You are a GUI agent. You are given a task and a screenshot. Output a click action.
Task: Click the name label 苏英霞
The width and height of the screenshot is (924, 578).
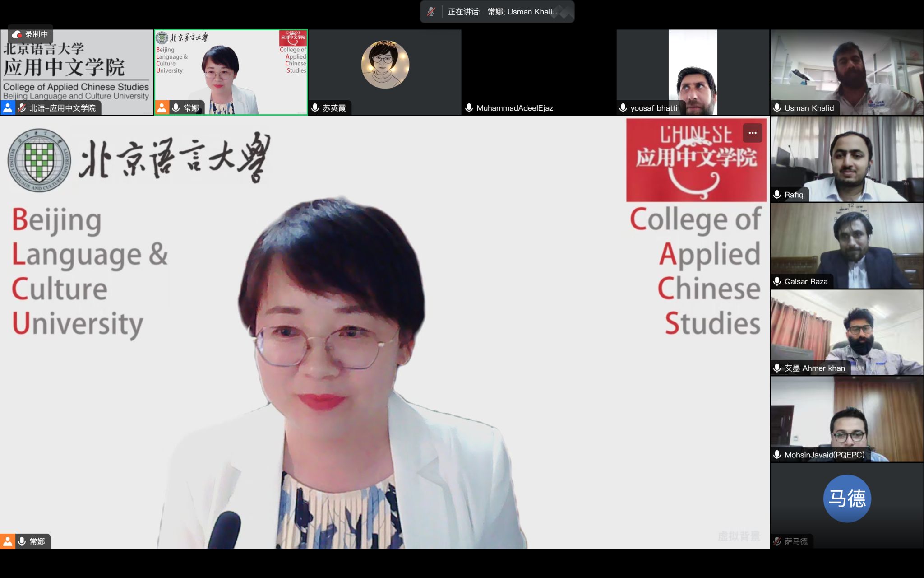click(x=334, y=108)
